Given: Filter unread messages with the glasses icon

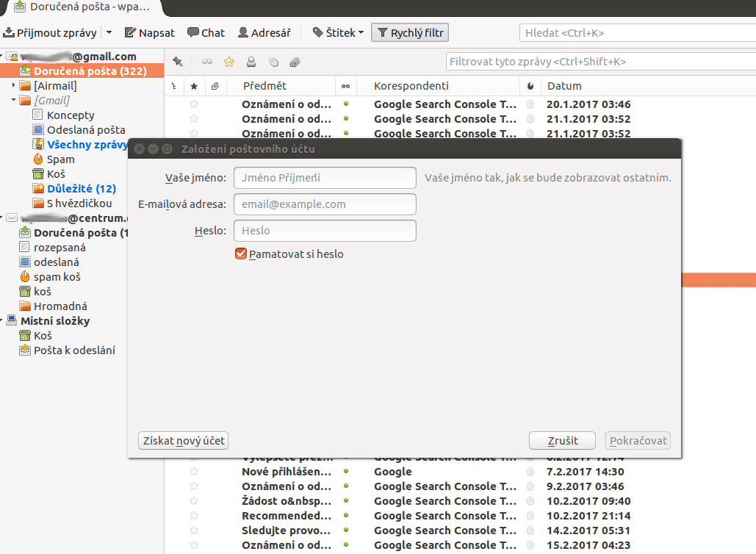Looking at the screenshot, I should click(207, 62).
